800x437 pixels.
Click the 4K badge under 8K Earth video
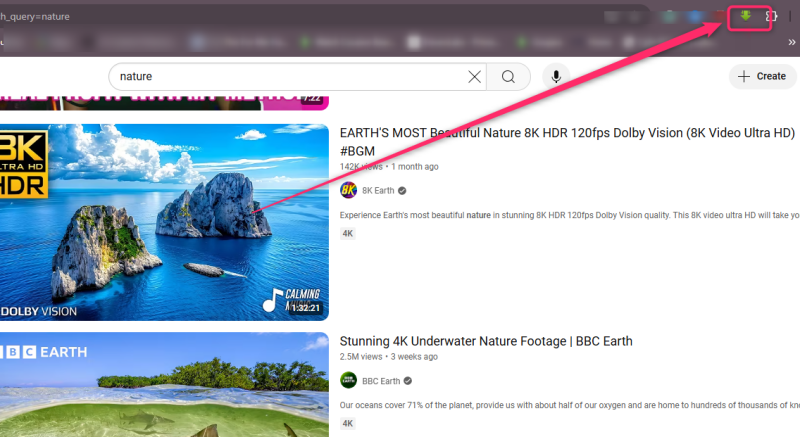[x=348, y=233]
